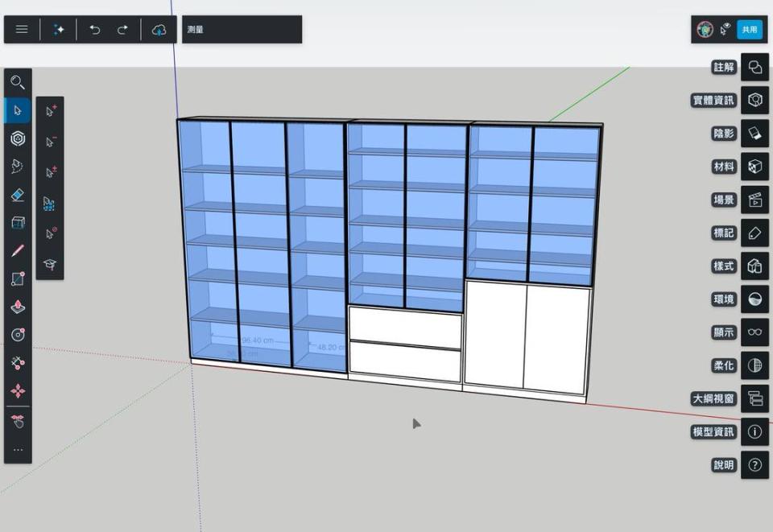Click the cloud save icon

159,30
